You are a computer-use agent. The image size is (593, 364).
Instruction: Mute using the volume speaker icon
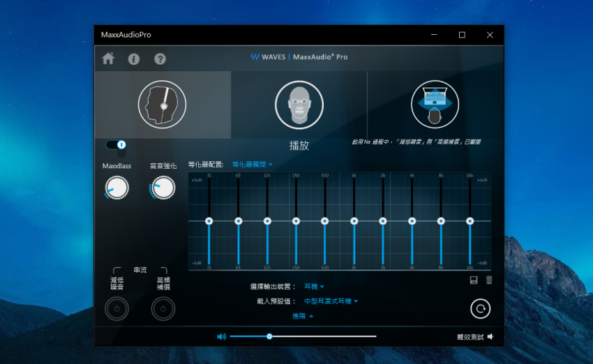pyautogui.click(x=222, y=336)
